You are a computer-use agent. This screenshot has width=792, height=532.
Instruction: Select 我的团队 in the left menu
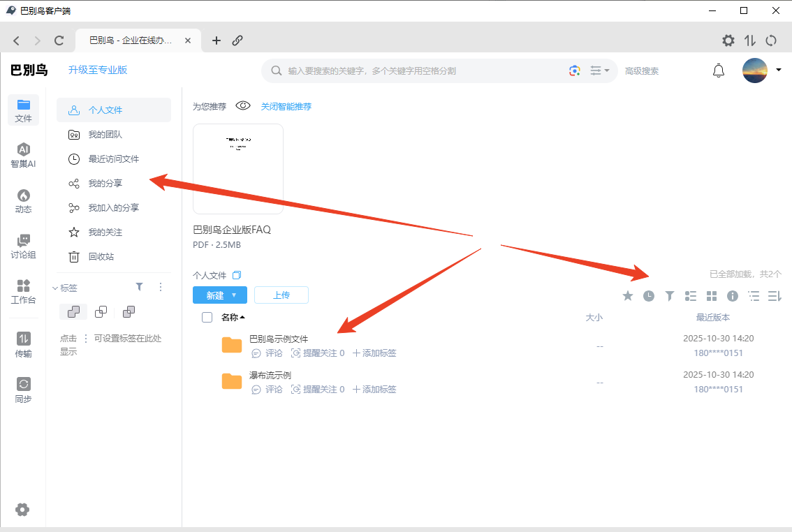(114, 134)
